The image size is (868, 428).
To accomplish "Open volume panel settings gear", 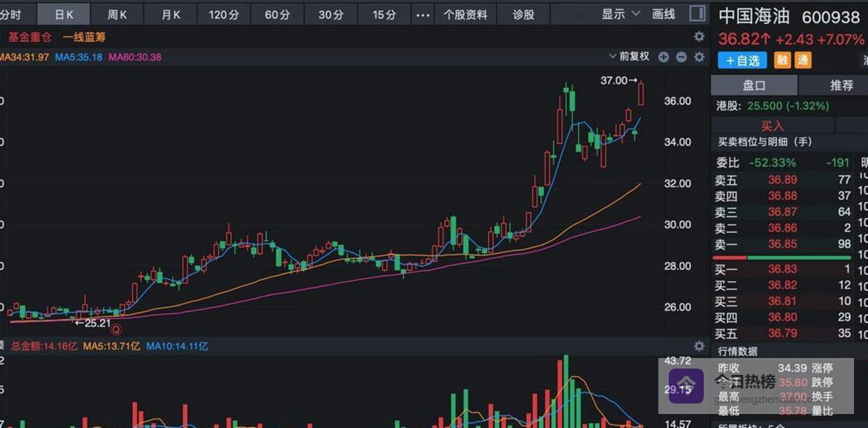I will tap(699, 346).
